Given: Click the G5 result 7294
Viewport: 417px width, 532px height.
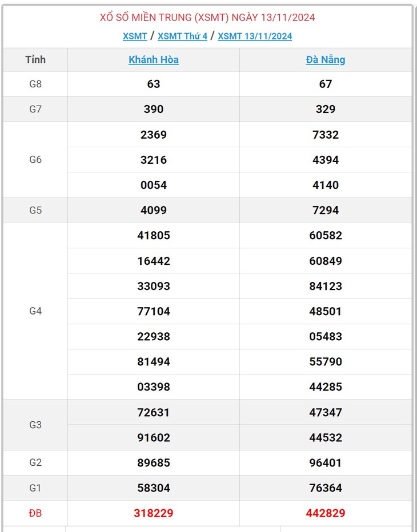Looking at the screenshot, I should point(325,210).
